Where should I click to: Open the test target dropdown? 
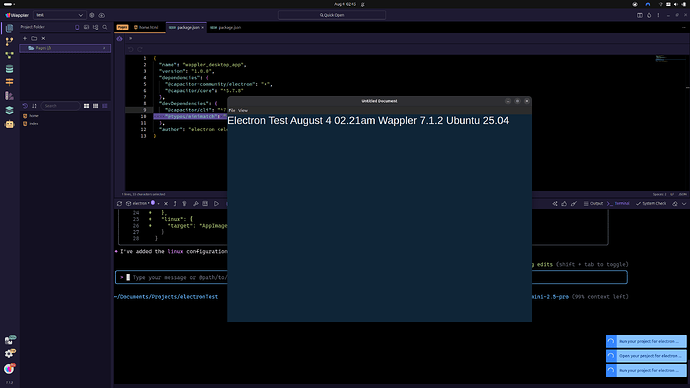[59, 15]
